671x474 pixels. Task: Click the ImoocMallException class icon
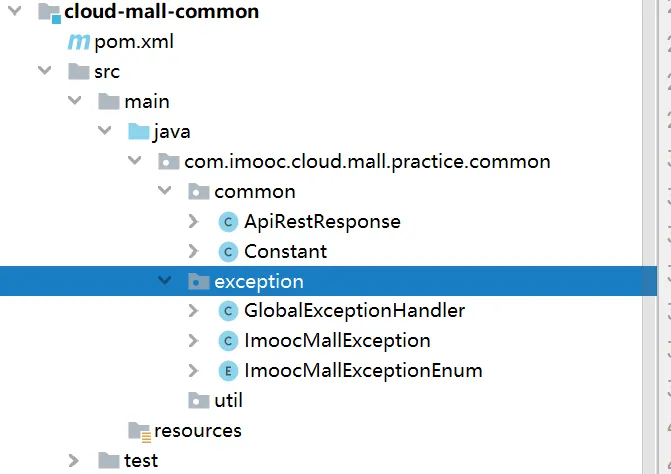click(x=228, y=341)
